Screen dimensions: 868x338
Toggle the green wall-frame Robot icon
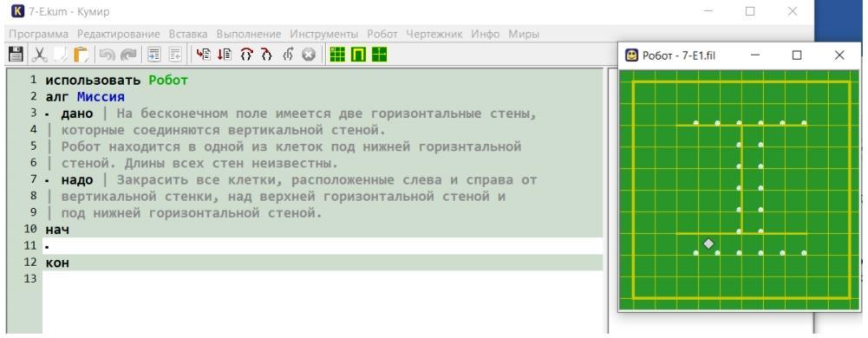(x=358, y=55)
